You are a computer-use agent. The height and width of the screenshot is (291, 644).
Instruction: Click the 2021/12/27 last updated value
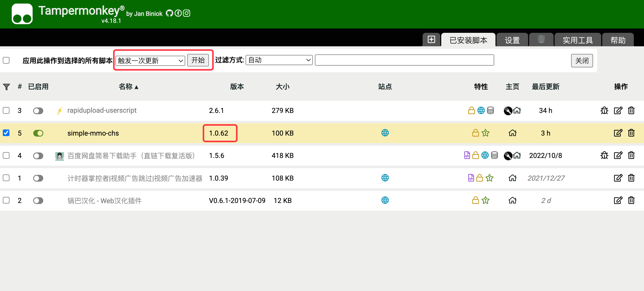(x=546, y=178)
